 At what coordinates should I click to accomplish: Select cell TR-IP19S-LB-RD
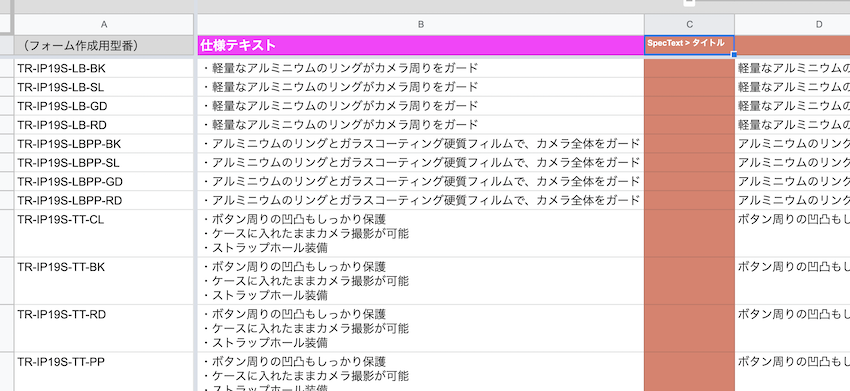(x=104, y=125)
